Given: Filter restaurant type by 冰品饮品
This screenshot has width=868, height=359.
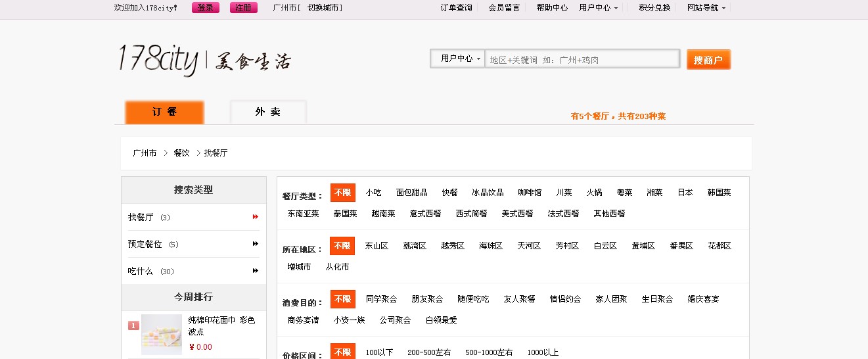Looking at the screenshot, I should (x=488, y=193).
